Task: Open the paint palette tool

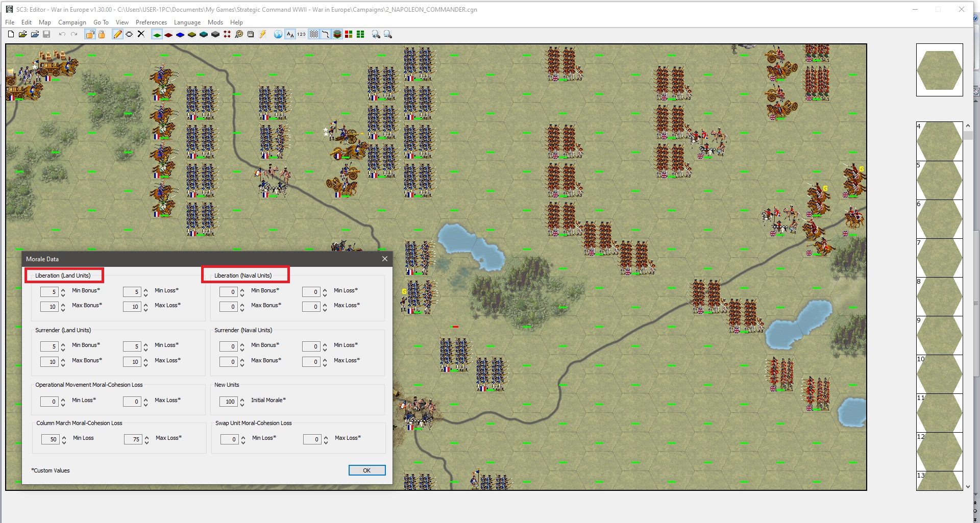Action: (239, 34)
